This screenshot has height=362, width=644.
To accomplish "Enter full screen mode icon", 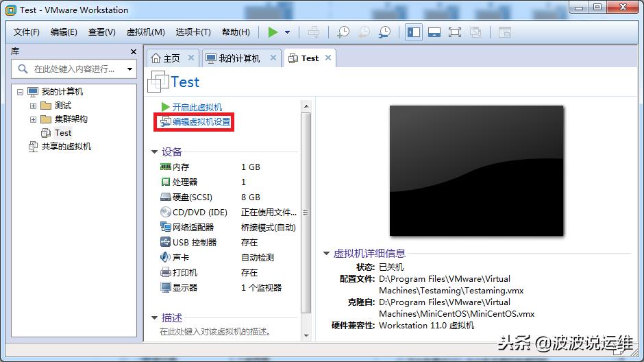I will tap(455, 32).
